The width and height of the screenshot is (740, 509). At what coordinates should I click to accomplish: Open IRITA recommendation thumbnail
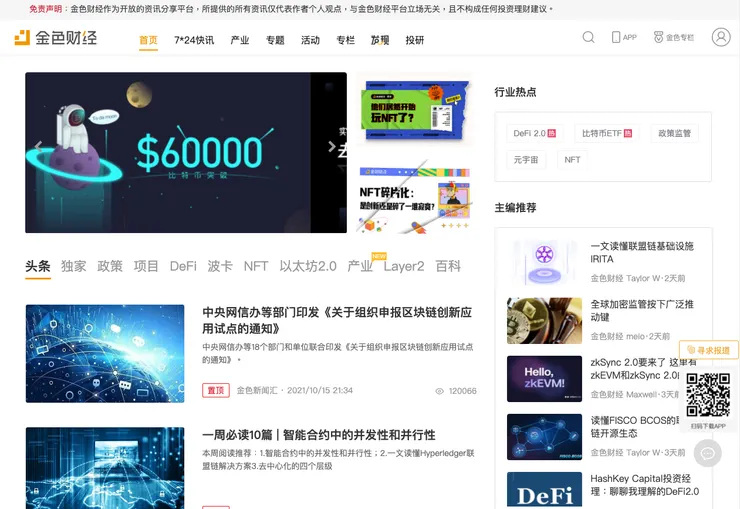point(544,262)
